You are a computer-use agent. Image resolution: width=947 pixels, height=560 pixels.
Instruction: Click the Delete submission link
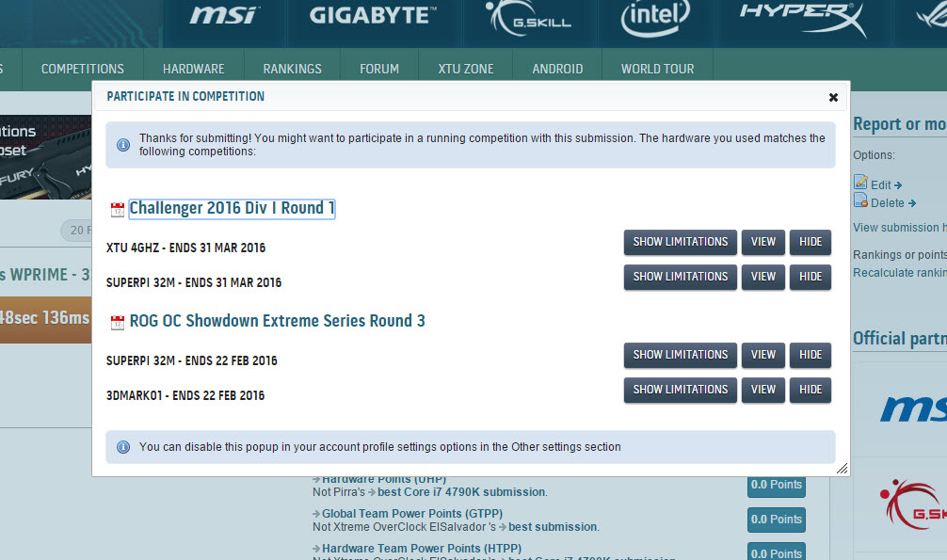893,203
